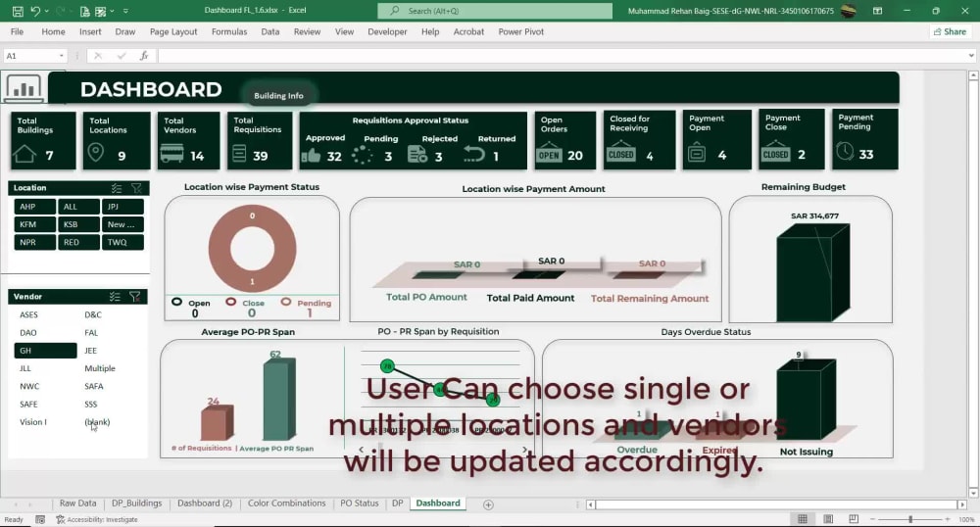Screen dimensions: 980x527
Task: Select AHP in the Location slicer
Action: (35, 207)
